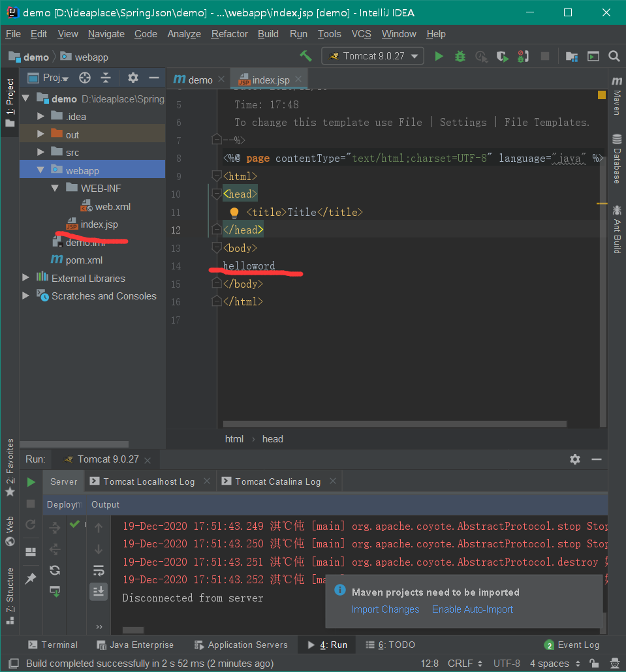Collapse the WEB-INF folder
This screenshot has width=626, height=672.
tap(55, 188)
